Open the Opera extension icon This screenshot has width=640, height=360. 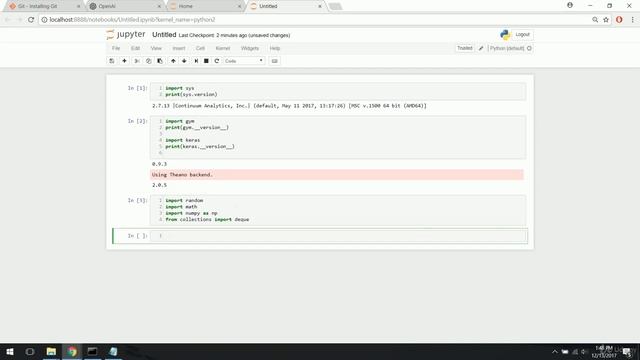point(619,20)
